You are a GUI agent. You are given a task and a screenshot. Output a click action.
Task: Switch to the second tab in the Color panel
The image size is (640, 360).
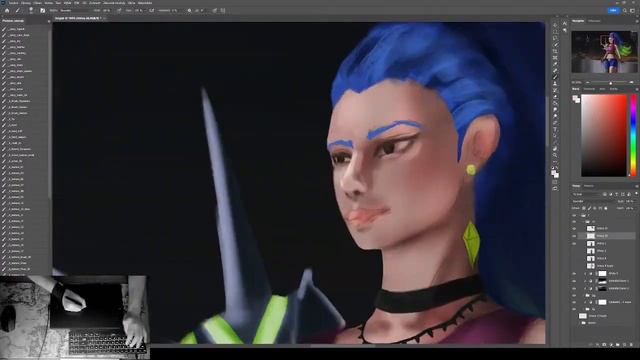pyautogui.click(x=589, y=89)
